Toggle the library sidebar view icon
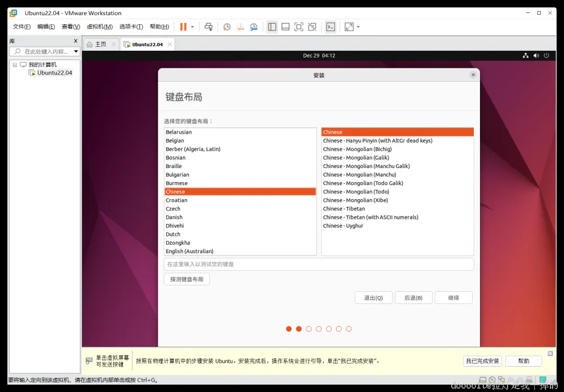The width and height of the screenshot is (564, 392). [272, 27]
